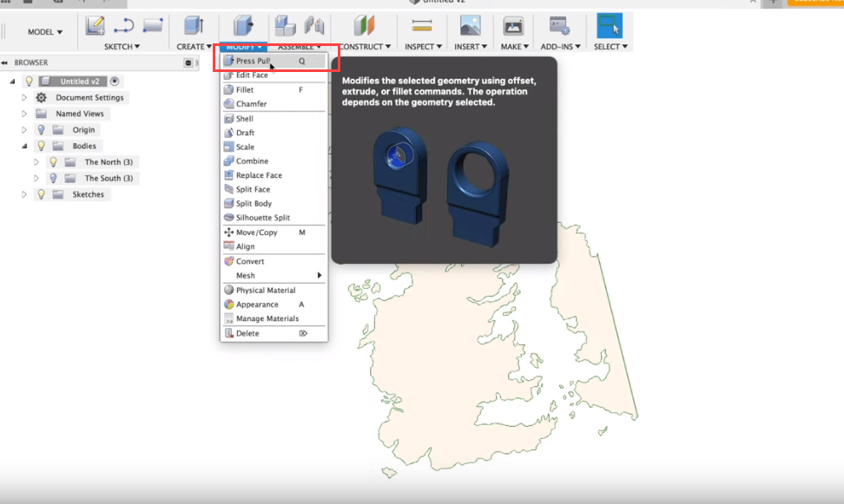
Task: Open the INSPECT dropdown menu
Action: [x=423, y=47]
